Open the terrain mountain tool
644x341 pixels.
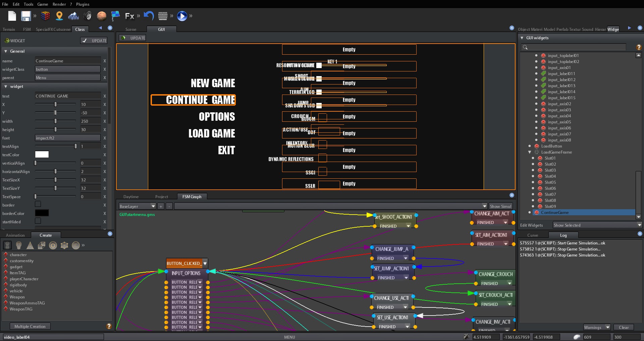click(x=73, y=16)
